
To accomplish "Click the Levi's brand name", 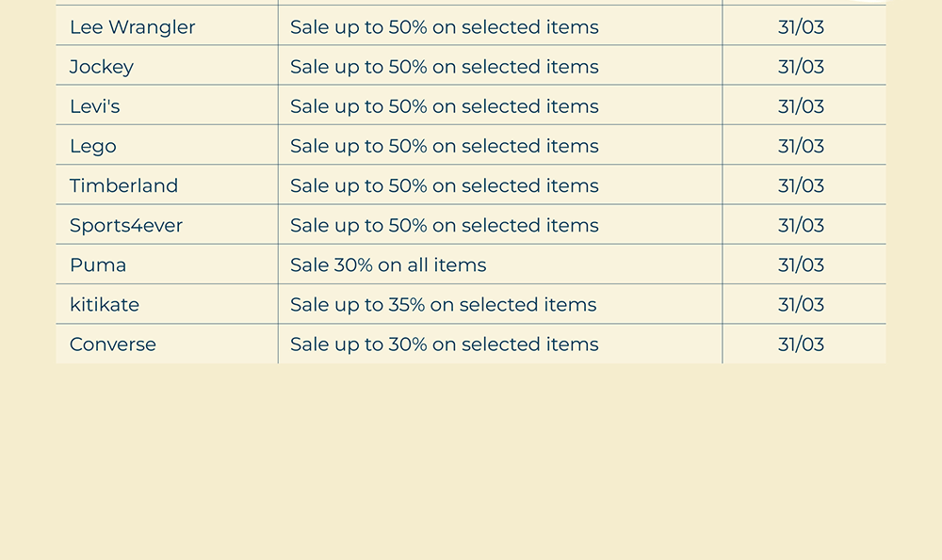I will [95, 106].
